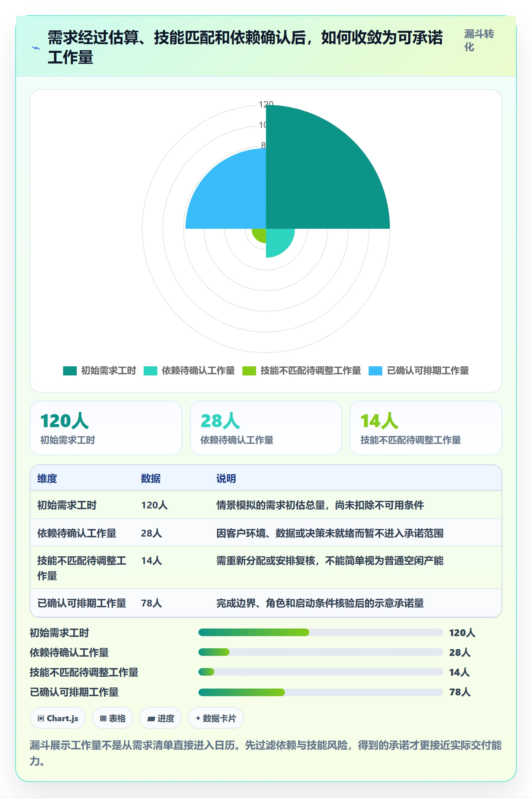Click the 说明 table column header

tap(226, 478)
